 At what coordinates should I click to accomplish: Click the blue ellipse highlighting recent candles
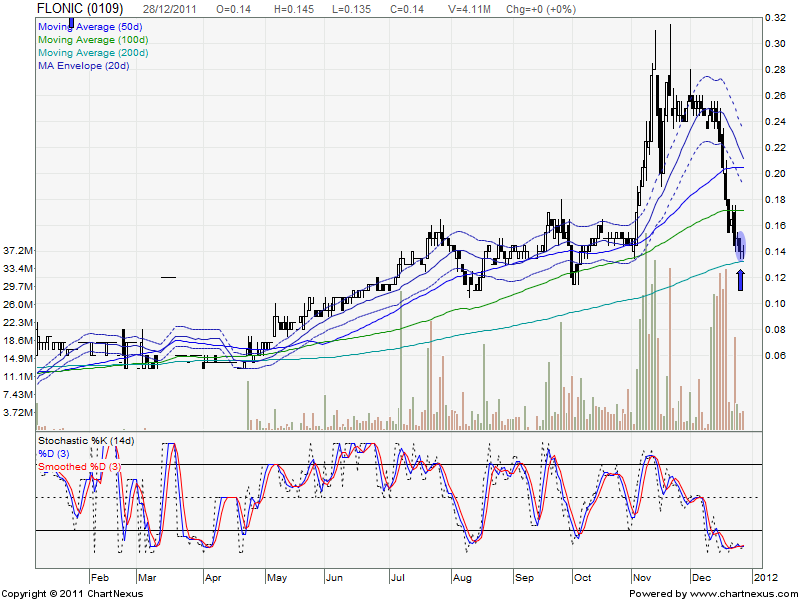tap(741, 245)
